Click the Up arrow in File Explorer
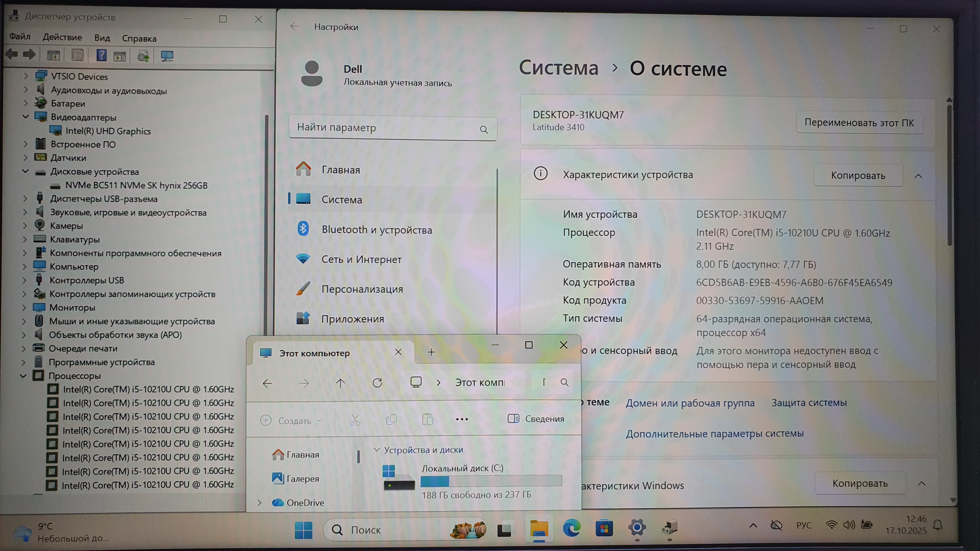The image size is (980, 551). pos(341,383)
